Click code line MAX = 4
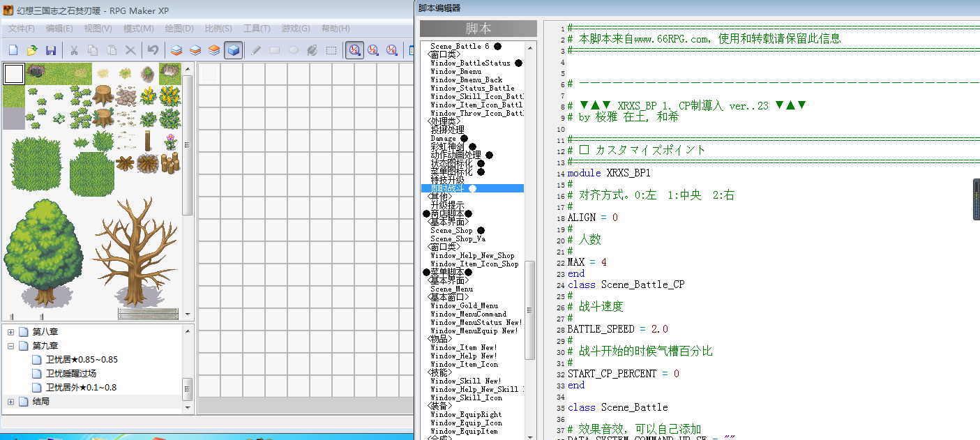The width and height of the screenshot is (980, 440). 587,262
